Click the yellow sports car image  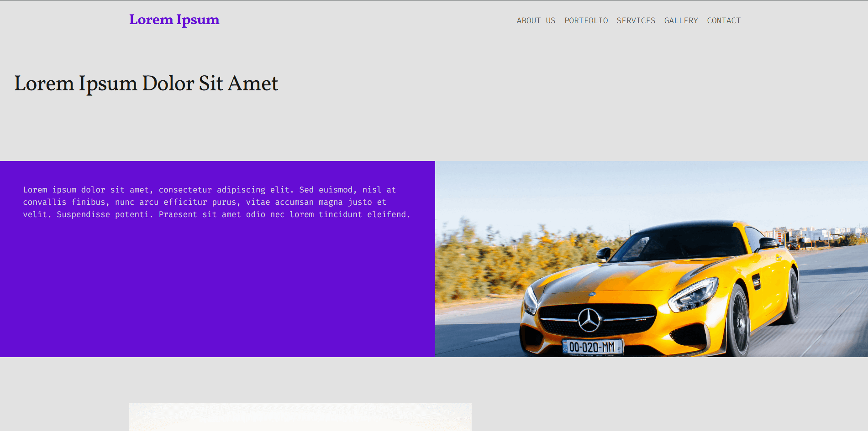click(x=652, y=259)
